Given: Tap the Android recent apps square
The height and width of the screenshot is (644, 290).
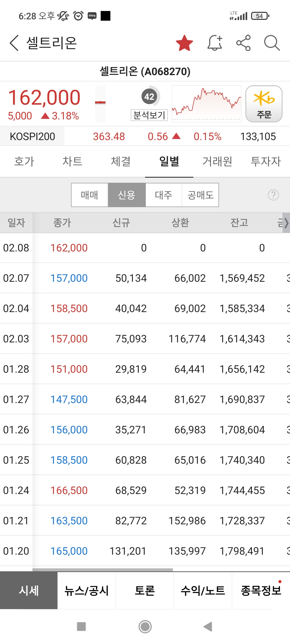Looking at the screenshot, I should (81, 627).
